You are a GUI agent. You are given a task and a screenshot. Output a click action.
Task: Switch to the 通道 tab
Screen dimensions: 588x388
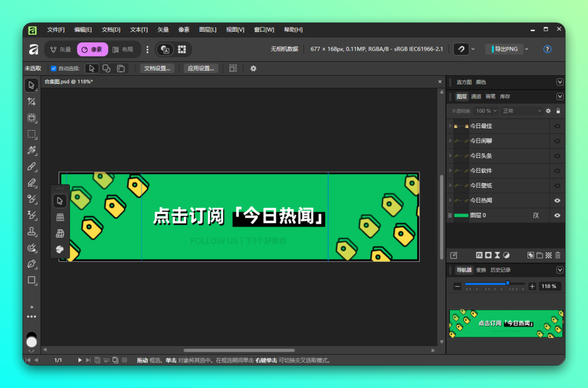pos(476,96)
